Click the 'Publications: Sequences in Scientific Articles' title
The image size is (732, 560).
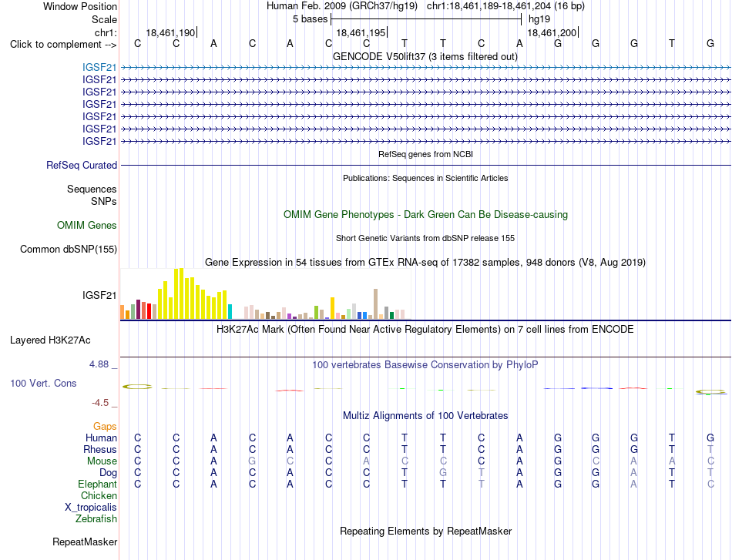[x=425, y=178]
